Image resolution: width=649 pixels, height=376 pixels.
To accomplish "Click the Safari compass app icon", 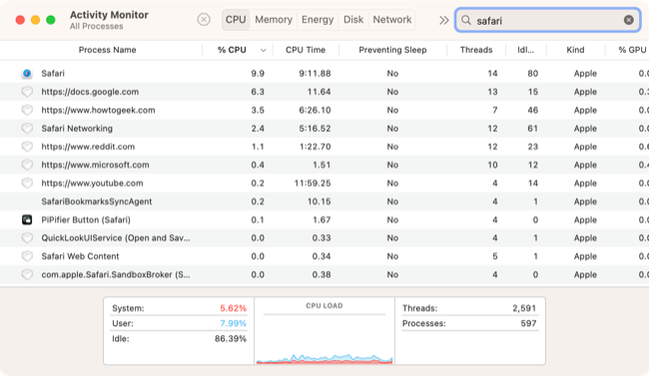I will point(27,73).
